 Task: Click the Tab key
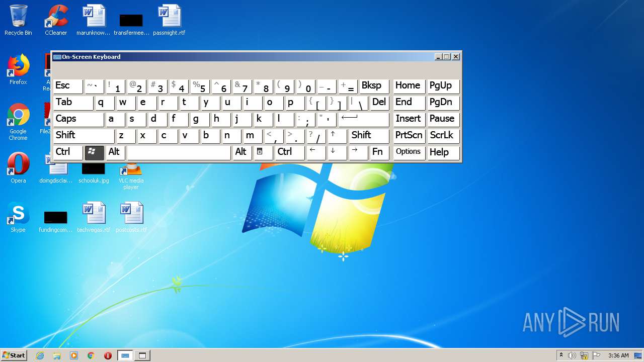[73, 103]
